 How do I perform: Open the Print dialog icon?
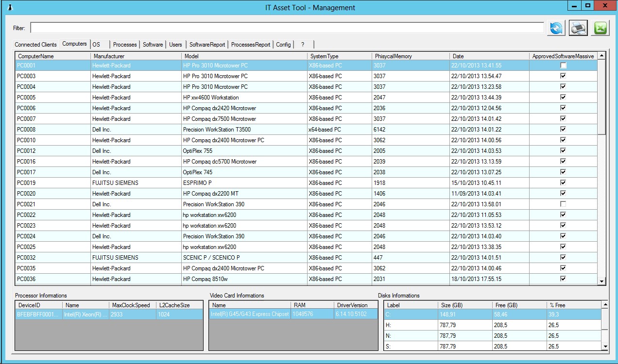(x=578, y=28)
